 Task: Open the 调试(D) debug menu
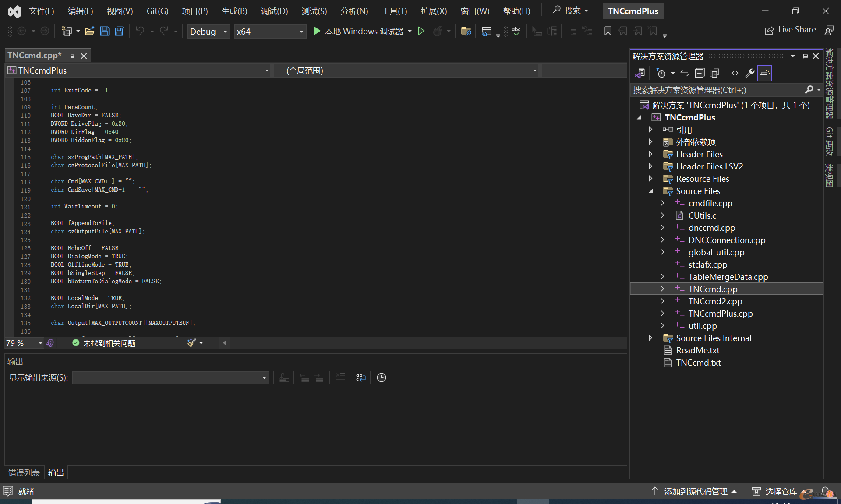[275, 11]
